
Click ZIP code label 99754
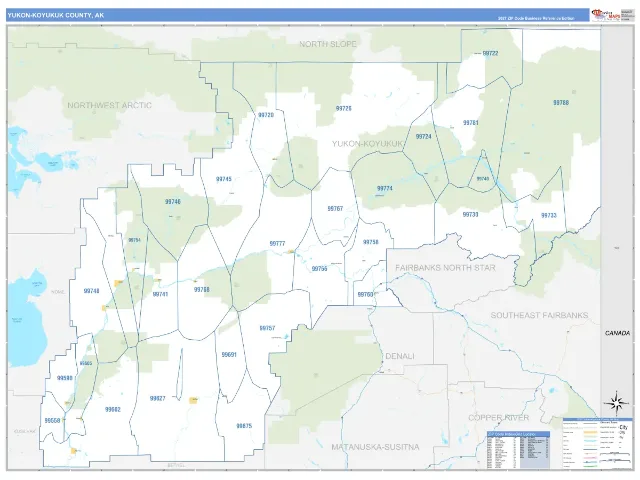pos(134,240)
